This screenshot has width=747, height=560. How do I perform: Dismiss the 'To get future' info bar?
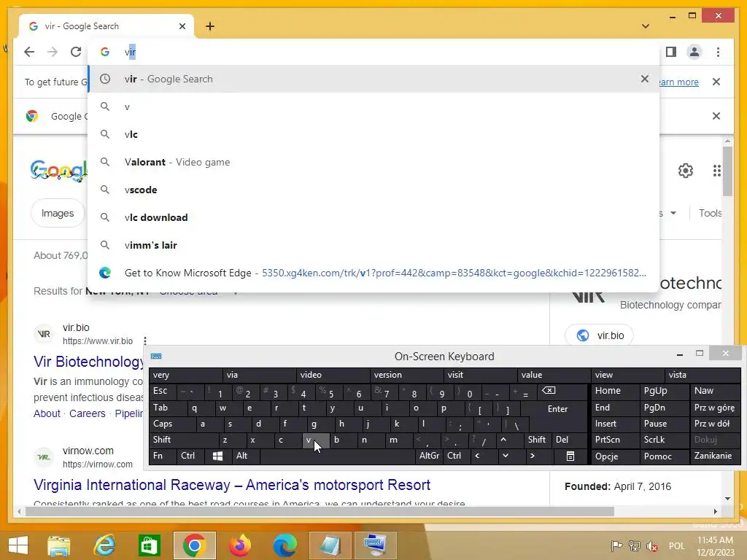coord(716,82)
